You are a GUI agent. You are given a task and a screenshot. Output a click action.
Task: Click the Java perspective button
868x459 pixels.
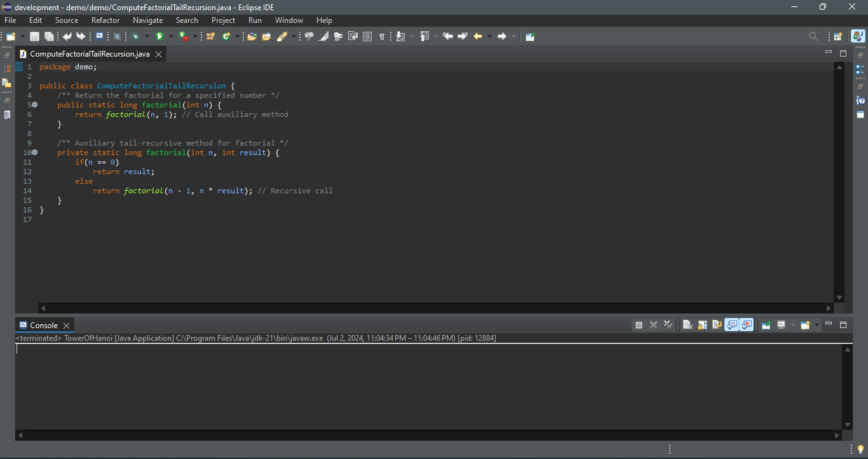pos(858,37)
